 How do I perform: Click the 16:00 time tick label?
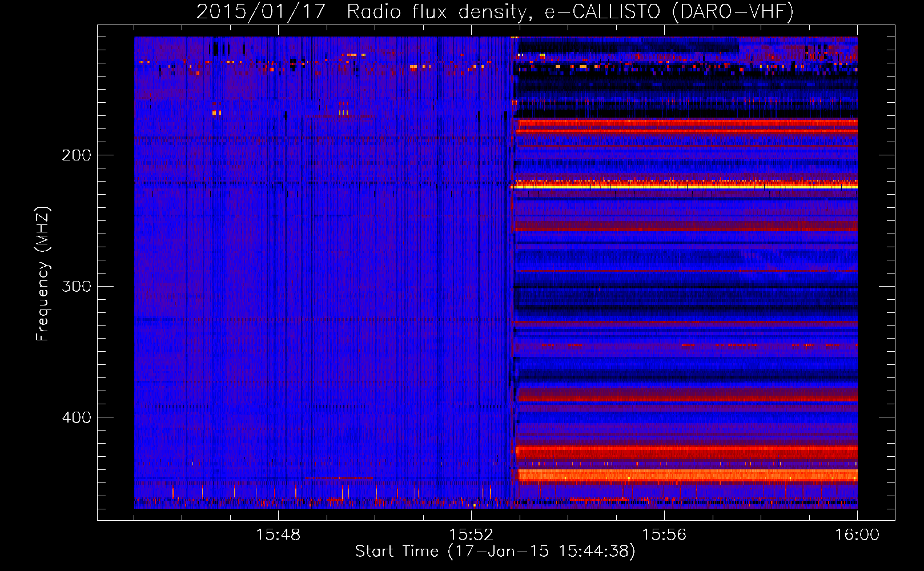[x=857, y=535]
